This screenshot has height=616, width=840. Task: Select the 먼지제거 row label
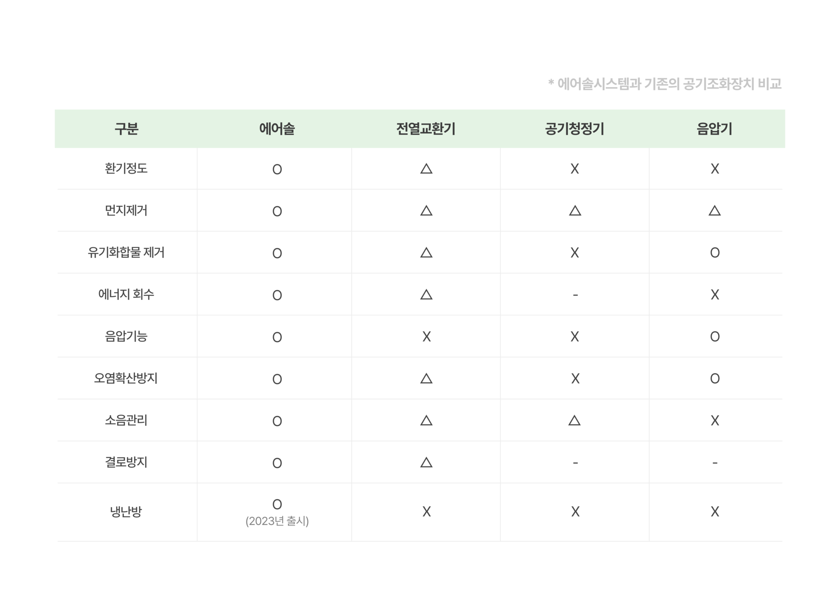pos(126,210)
